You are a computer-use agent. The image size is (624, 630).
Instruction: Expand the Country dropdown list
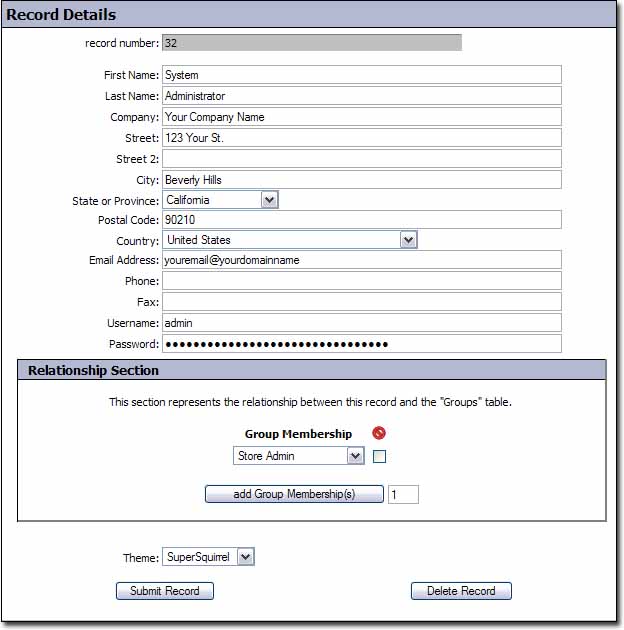pyautogui.click(x=289, y=240)
